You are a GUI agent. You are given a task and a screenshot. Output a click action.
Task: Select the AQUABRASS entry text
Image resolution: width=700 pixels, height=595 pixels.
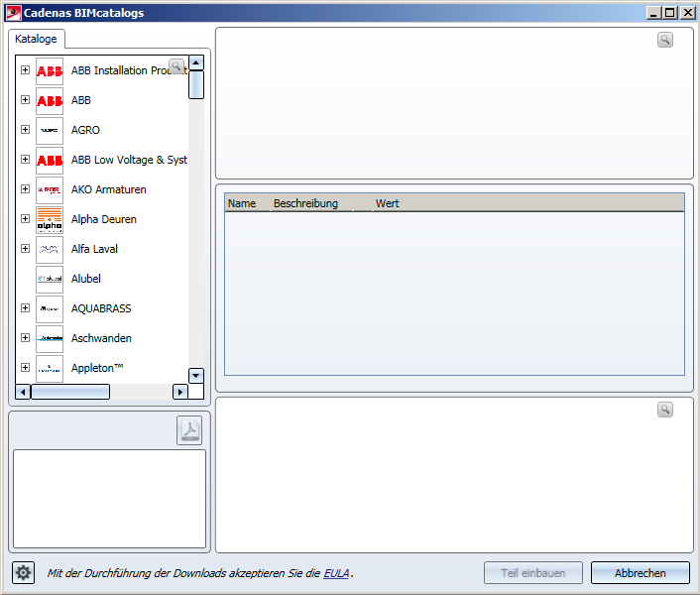(101, 308)
